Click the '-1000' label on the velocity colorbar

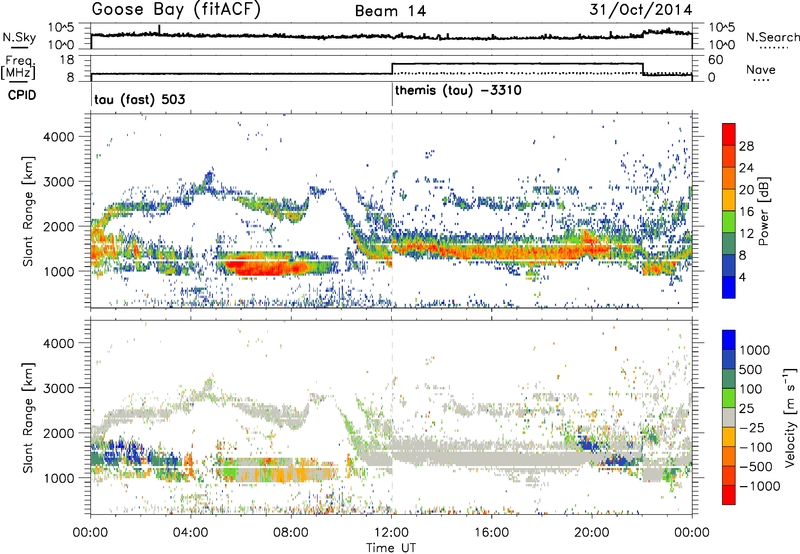(759, 486)
